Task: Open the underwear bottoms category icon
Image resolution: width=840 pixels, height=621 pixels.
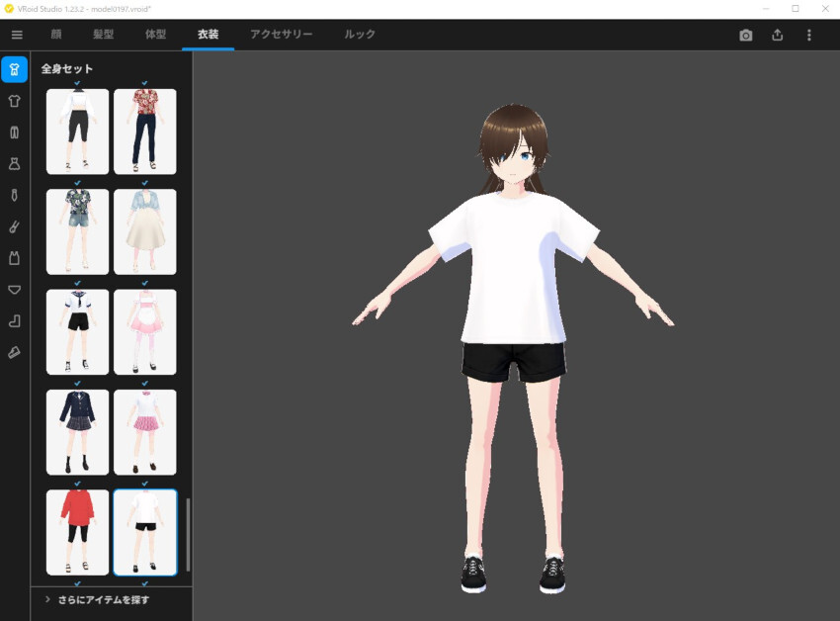Action: (x=15, y=290)
